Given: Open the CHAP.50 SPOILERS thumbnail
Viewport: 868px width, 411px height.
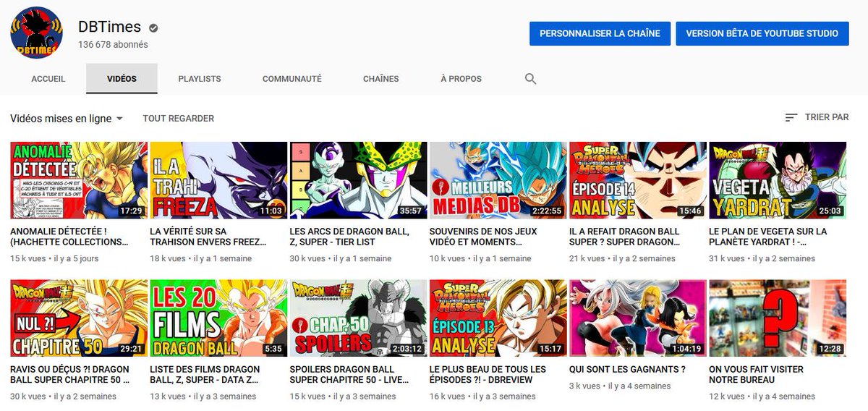Looking at the screenshot, I should coord(358,318).
